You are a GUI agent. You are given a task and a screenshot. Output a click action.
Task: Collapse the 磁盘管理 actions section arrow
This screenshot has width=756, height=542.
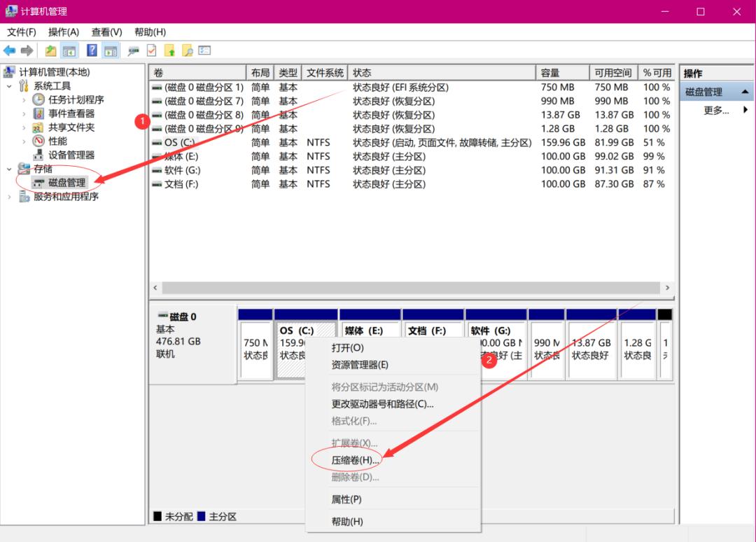point(744,92)
